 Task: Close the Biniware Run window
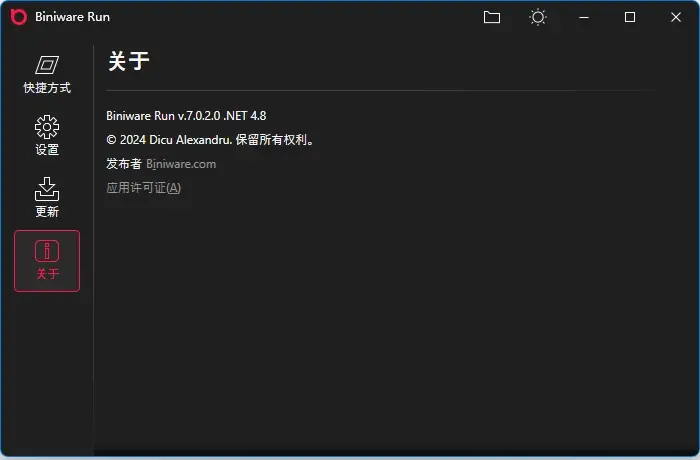676,17
